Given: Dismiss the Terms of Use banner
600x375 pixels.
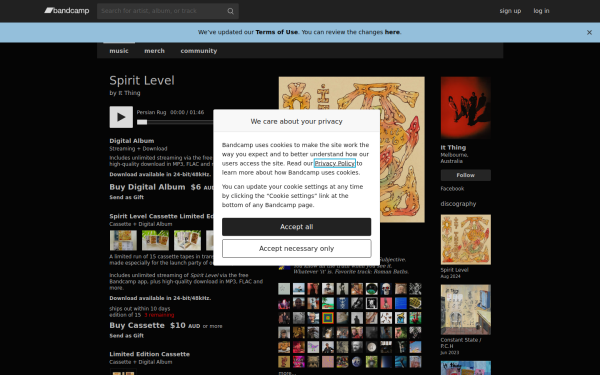Looking at the screenshot, I should (589, 33).
